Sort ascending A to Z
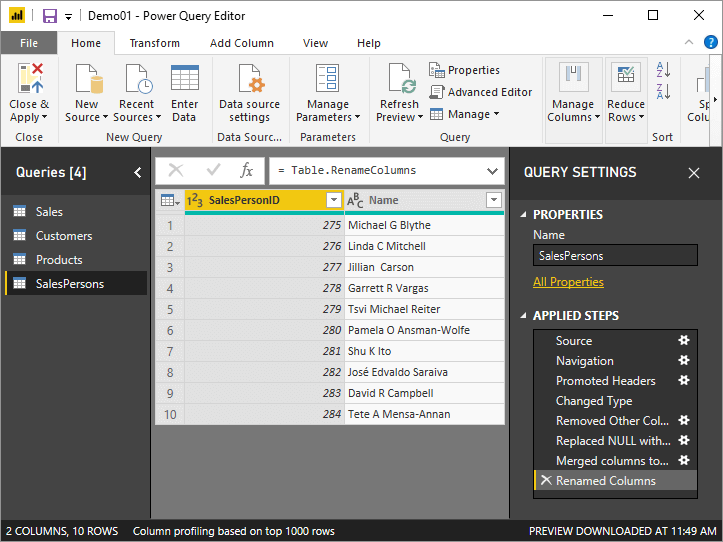 pos(663,70)
